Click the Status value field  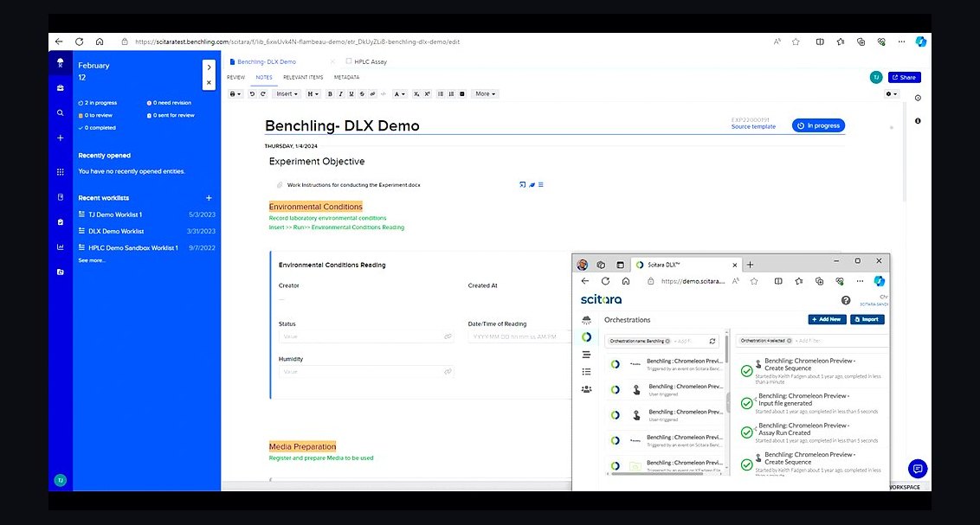click(x=366, y=336)
